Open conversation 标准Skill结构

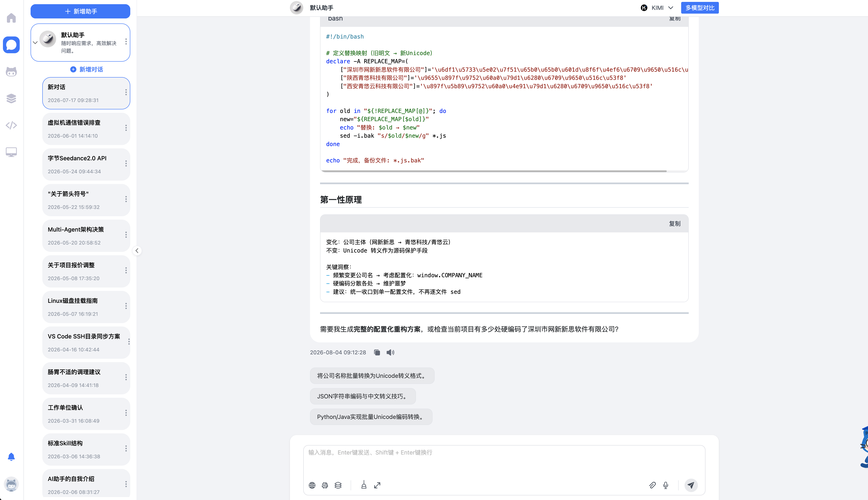pos(86,449)
